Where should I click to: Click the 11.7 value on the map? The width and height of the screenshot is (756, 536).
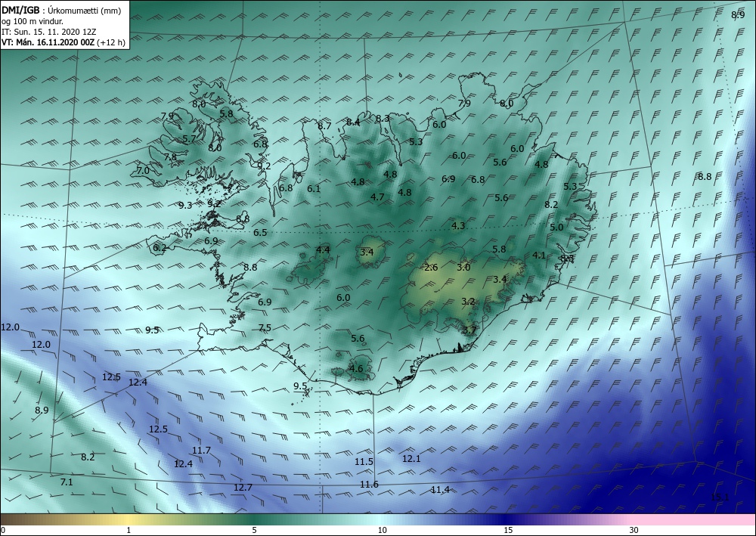[201, 451]
